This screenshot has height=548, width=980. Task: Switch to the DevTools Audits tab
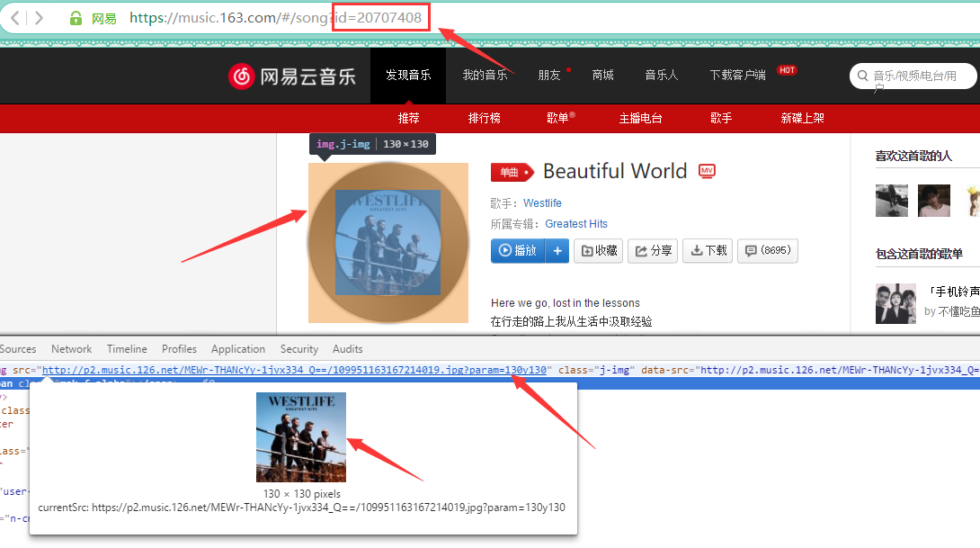coord(348,349)
